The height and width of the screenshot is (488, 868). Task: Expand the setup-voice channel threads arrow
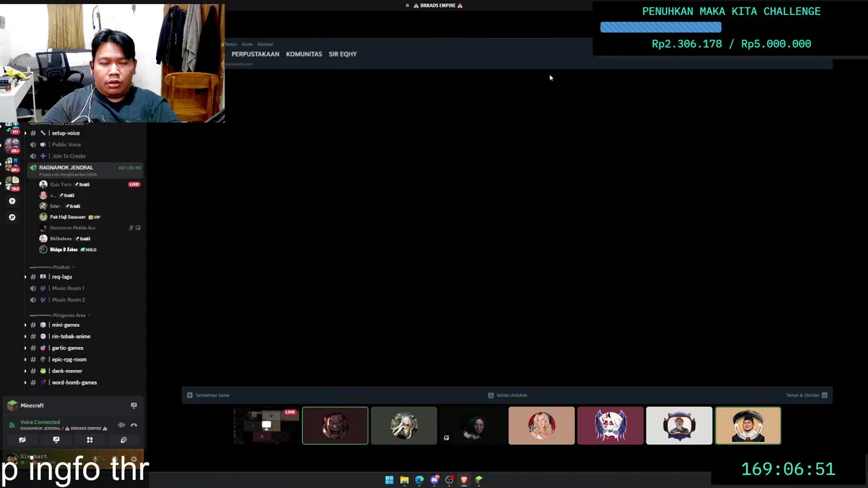click(25, 133)
